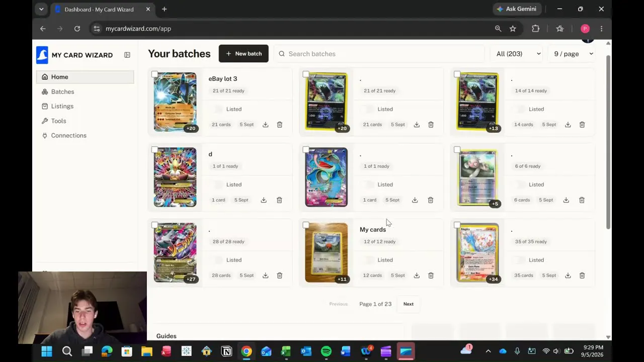The width and height of the screenshot is (644, 362).
Task: Delete the batch named d
Action: (x=279, y=200)
